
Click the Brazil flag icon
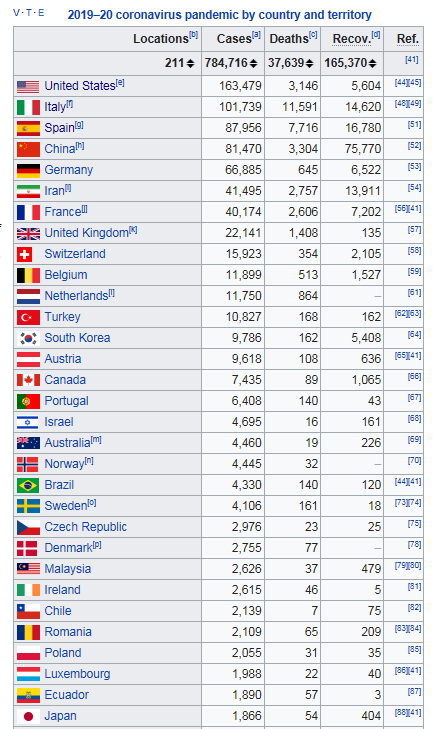pos(28,485)
